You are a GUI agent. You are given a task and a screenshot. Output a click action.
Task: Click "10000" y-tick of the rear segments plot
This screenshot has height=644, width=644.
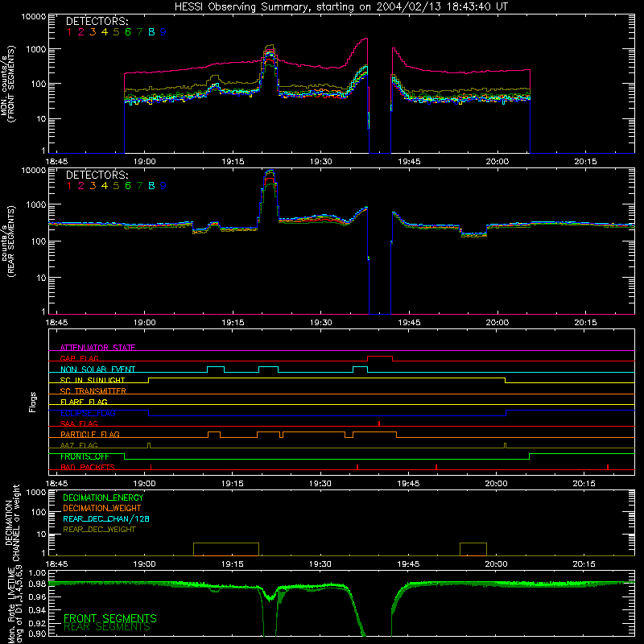pos(34,171)
